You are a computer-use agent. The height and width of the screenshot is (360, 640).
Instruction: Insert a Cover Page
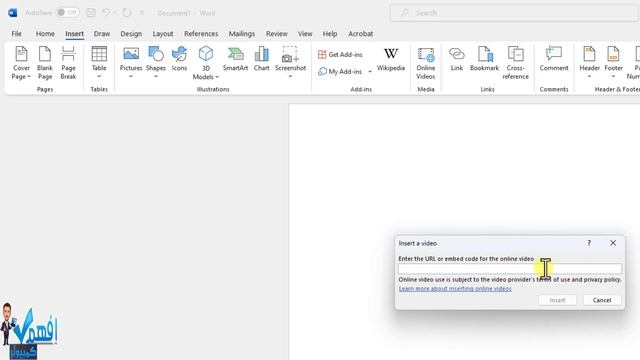(x=21, y=63)
